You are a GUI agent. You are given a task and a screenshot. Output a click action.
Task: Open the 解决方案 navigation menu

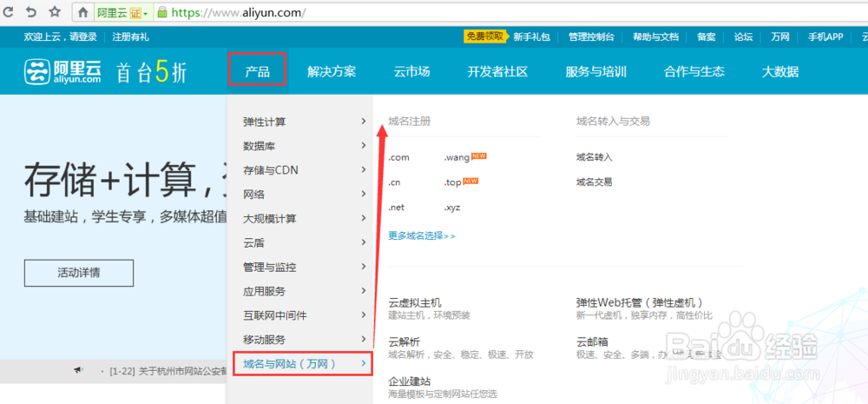click(332, 71)
